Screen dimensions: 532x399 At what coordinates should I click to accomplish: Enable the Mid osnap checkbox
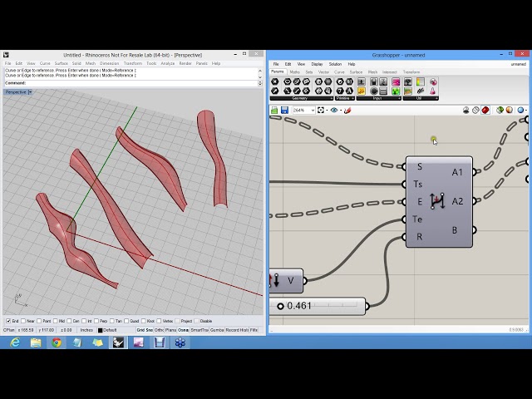coord(56,321)
